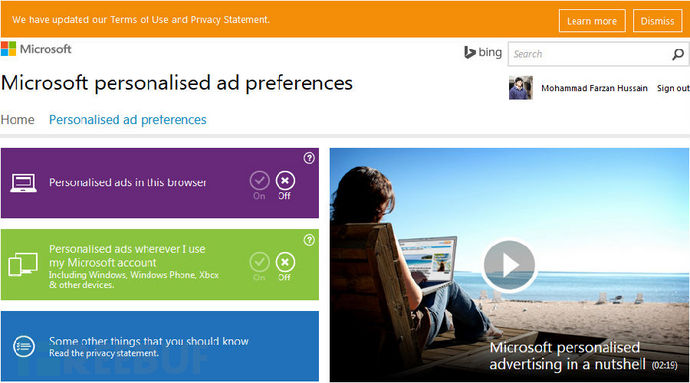690x383 pixels.
Task: Play the personalised advertising video
Action: [x=509, y=265]
